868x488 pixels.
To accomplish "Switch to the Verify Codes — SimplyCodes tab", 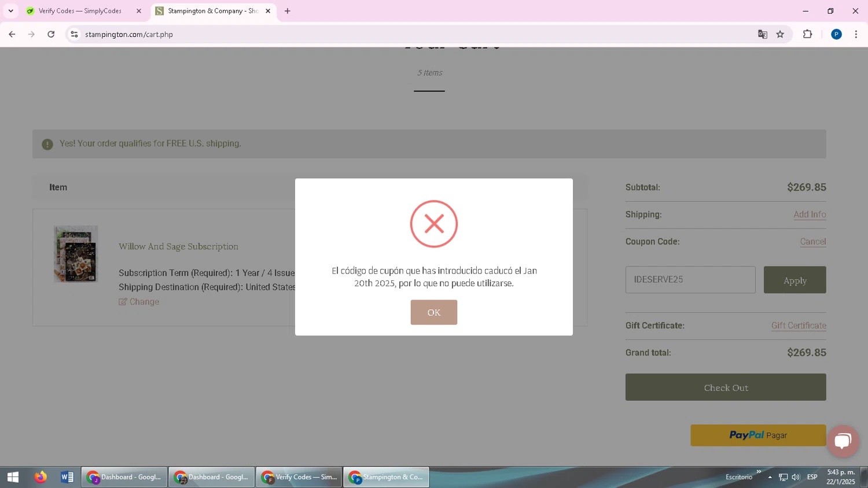I will coord(80,11).
